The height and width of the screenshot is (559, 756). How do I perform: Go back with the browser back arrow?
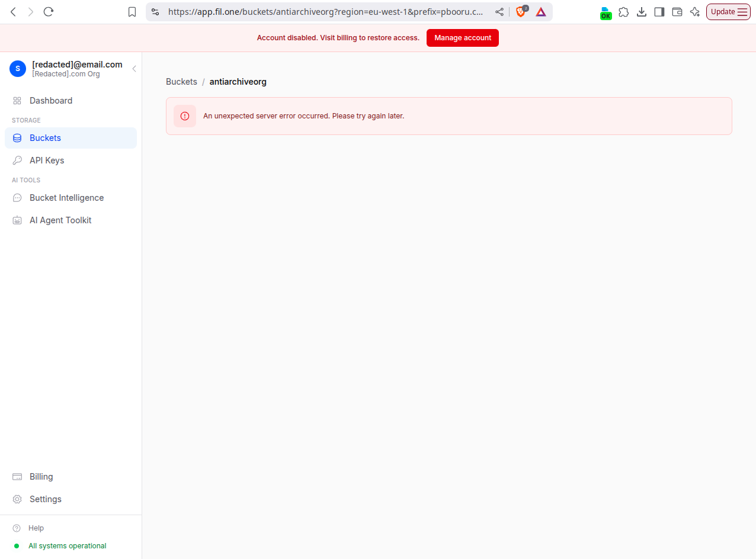(14, 12)
